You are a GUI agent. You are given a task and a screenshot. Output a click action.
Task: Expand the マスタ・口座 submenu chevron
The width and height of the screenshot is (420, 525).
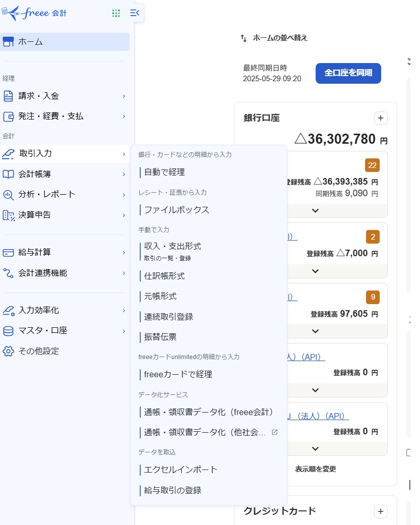[x=124, y=331]
